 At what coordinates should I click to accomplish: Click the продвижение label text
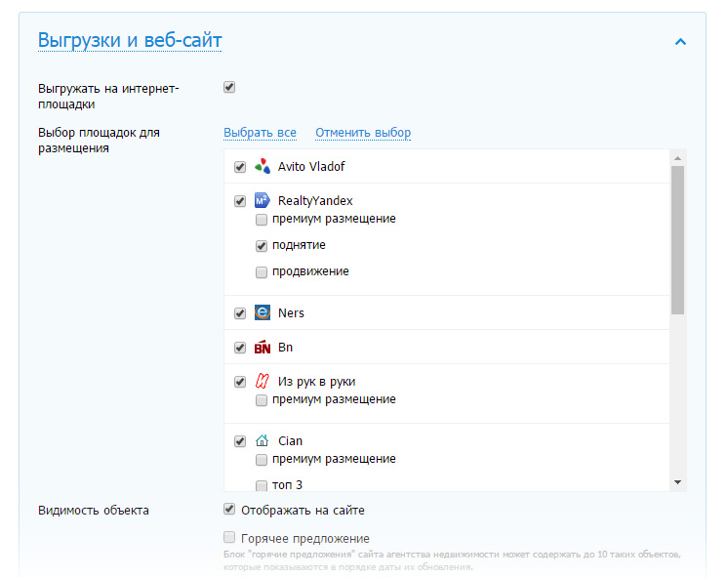[x=310, y=271]
